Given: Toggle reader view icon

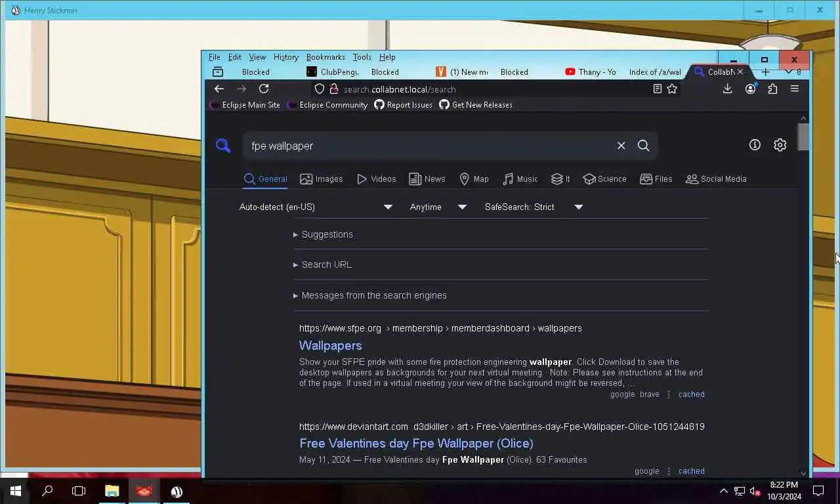Looking at the screenshot, I should click(x=657, y=89).
